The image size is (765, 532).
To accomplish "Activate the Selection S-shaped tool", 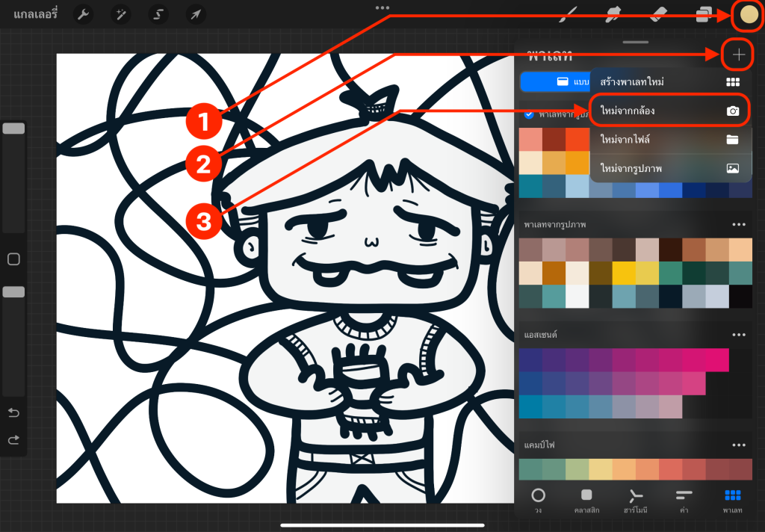I will pyautogui.click(x=158, y=14).
